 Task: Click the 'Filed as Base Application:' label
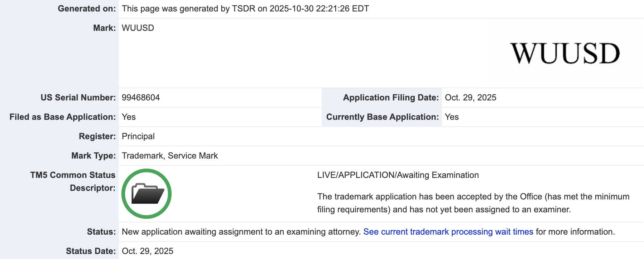63,117
